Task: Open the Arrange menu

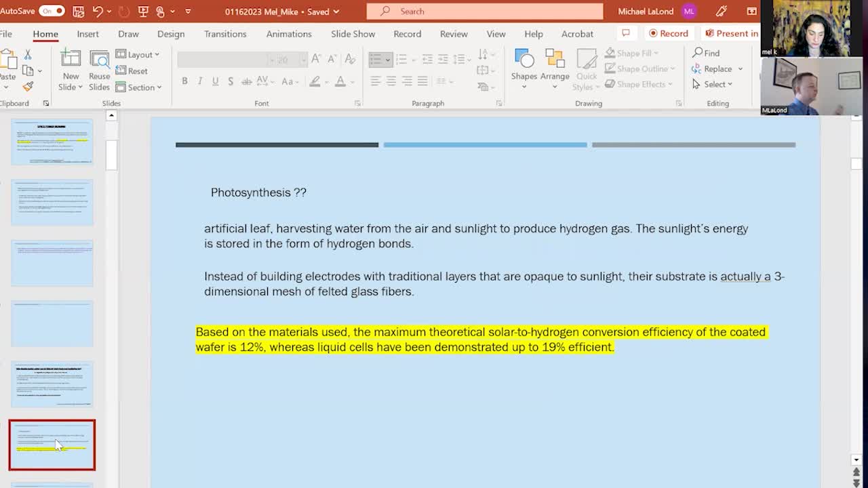Action: (x=555, y=70)
